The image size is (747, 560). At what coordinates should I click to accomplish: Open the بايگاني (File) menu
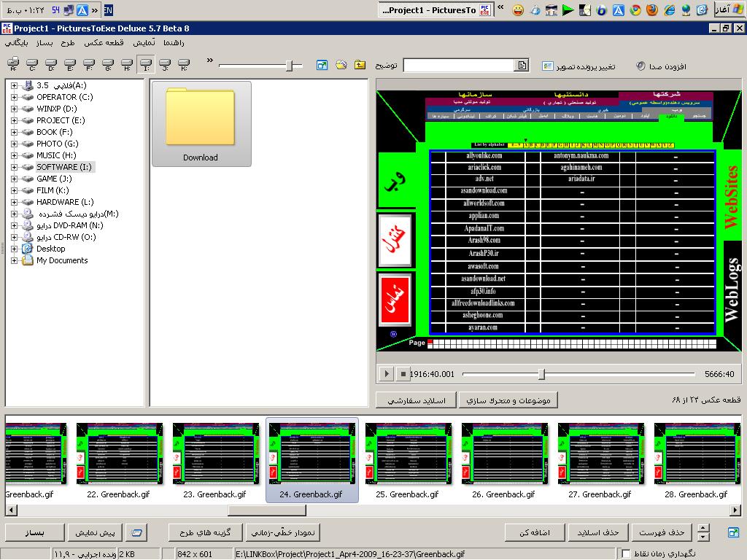click(x=16, y=43)
